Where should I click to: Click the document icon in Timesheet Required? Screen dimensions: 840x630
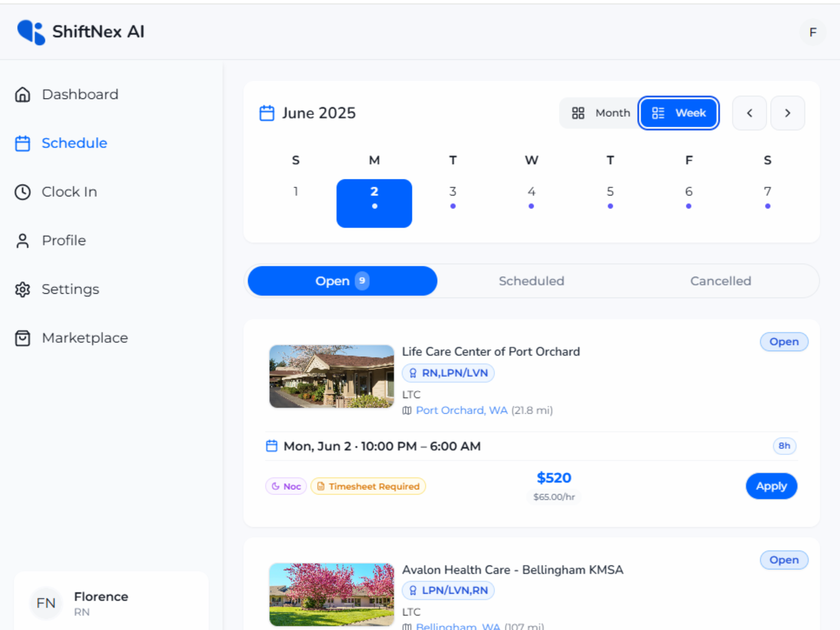coord(321,486)
